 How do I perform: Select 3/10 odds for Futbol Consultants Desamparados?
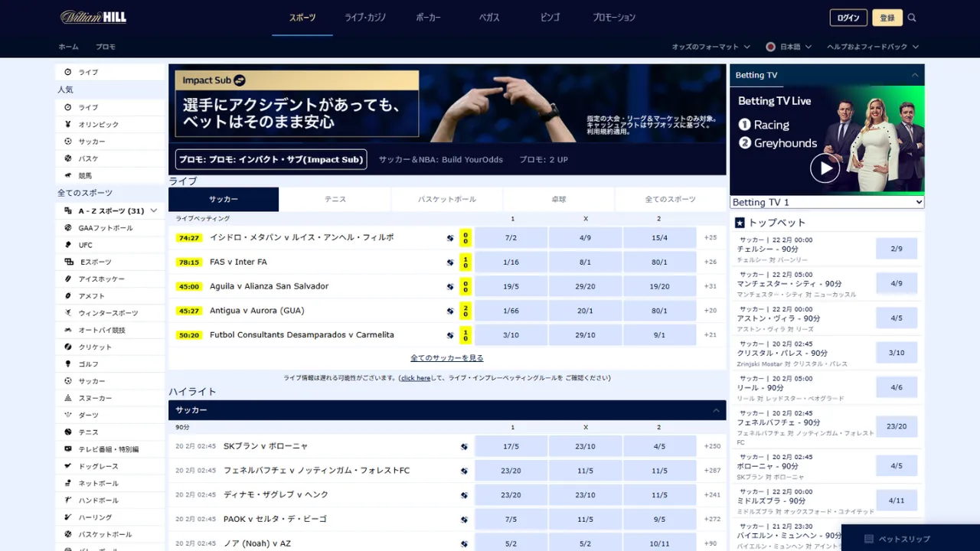[x=511, y=335]
